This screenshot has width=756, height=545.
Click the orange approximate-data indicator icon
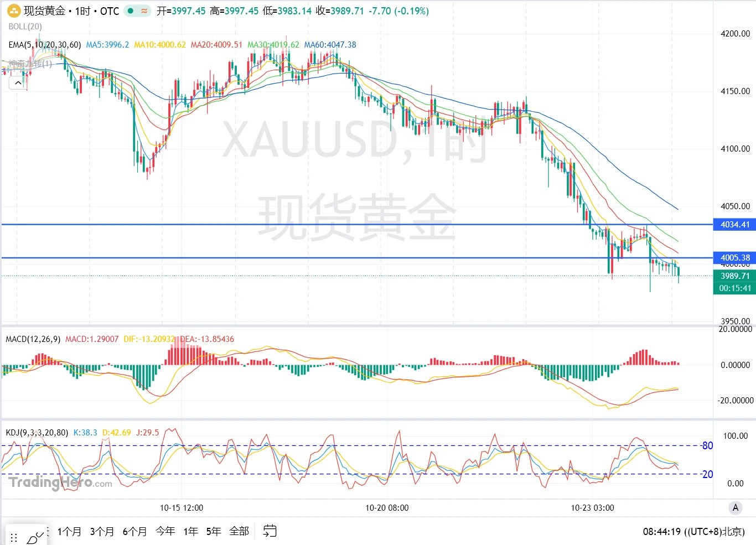144,11
